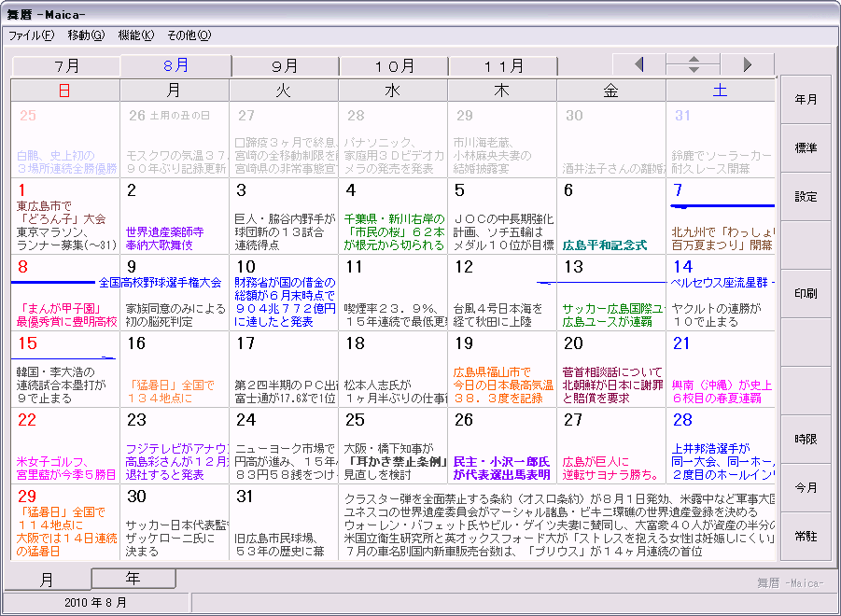Click the 木 Thursday column header
Image resolution: width=841 pixels, height=616 pixels.
[502, 91]
